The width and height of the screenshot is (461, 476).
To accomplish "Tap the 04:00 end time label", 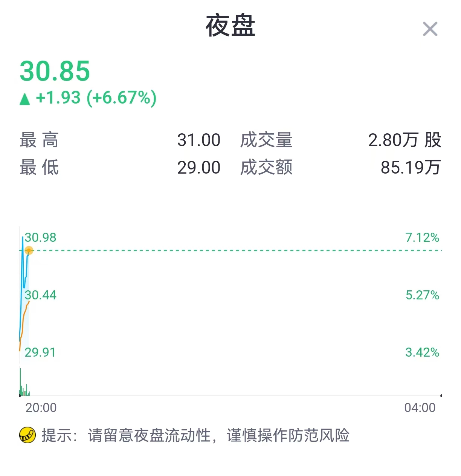I will pyautogui.click(x=420, y=407).
